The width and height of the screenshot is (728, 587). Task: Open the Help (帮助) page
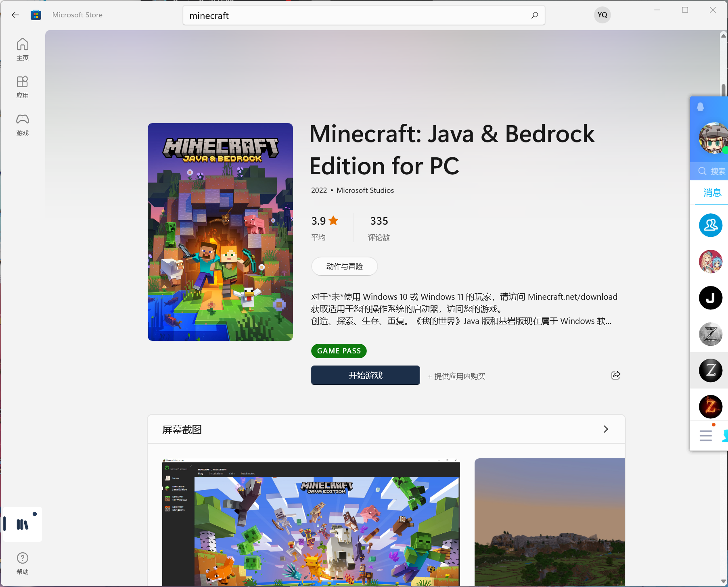(x=23, y=563)
